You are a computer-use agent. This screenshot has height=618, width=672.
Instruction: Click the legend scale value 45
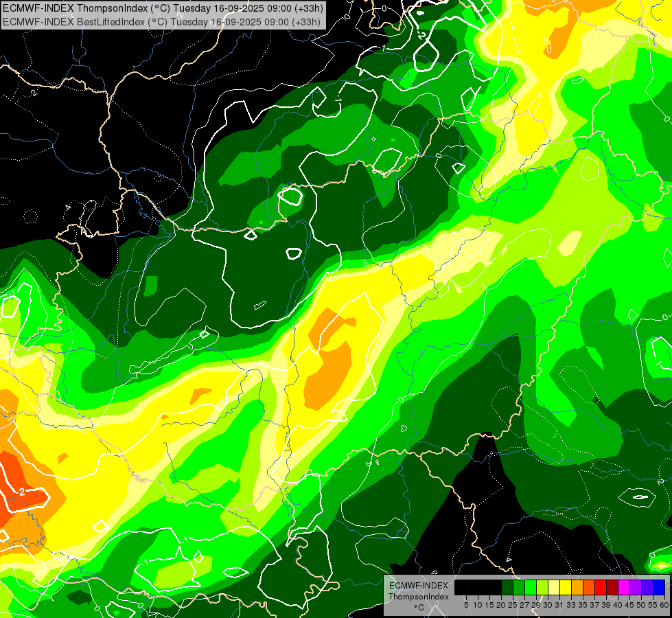coord(630,605)
